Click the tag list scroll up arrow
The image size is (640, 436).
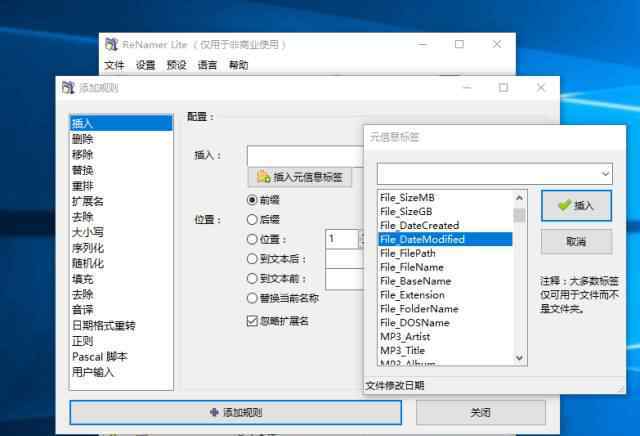point(519,198)
